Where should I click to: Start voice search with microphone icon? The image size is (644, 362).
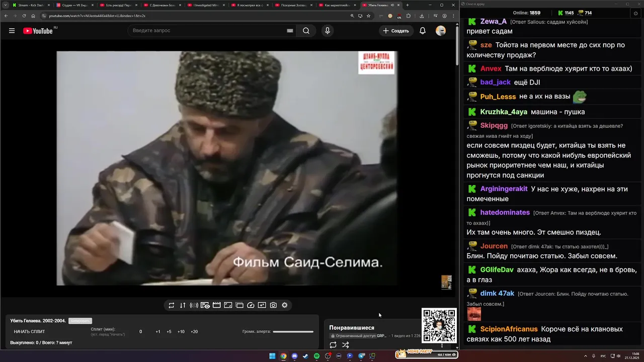coord(328,31)
